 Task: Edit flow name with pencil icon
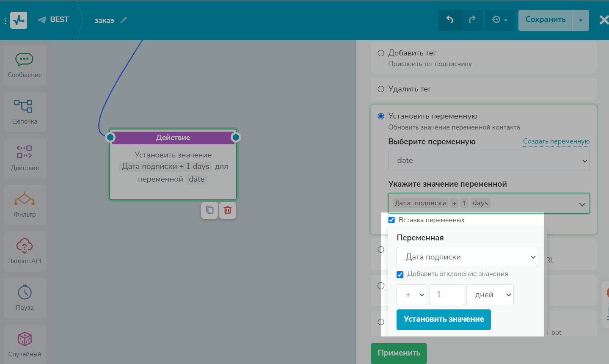click(124, 20)
